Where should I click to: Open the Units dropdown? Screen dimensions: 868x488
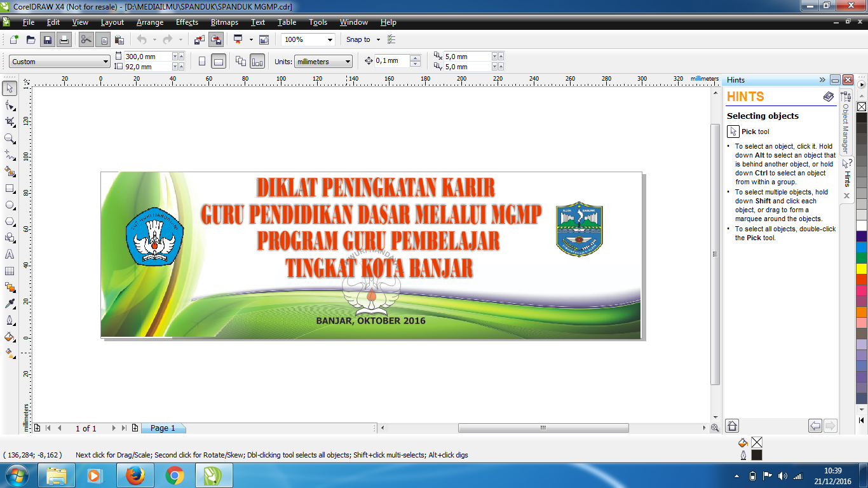[x=324, y=61]
